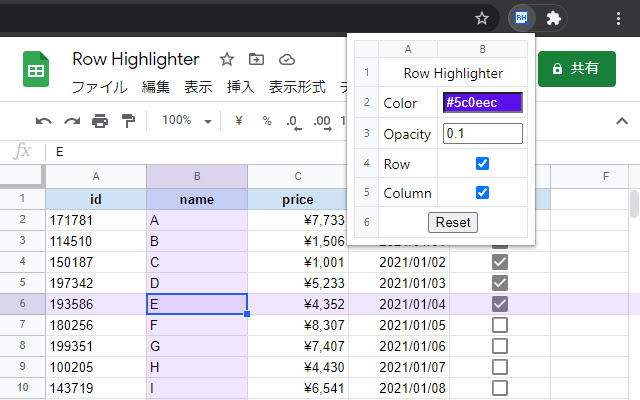Image resolution: width=640 pixels, height=400 pixels.
Task: Star the Row Highlighter document
Action: pos(227,59)
